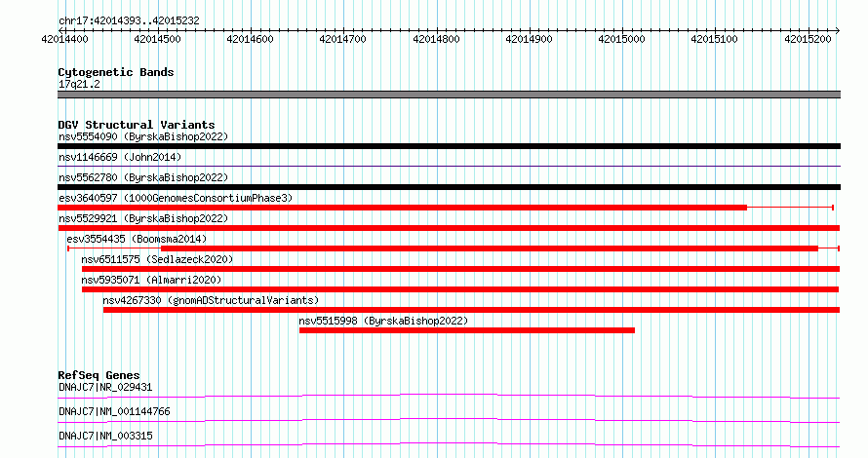Click the nsv4267330 (gnomADStructuralVariants) label
Image resolution: width=868 pixels, height=458 pixels.
tap(211, 300)
